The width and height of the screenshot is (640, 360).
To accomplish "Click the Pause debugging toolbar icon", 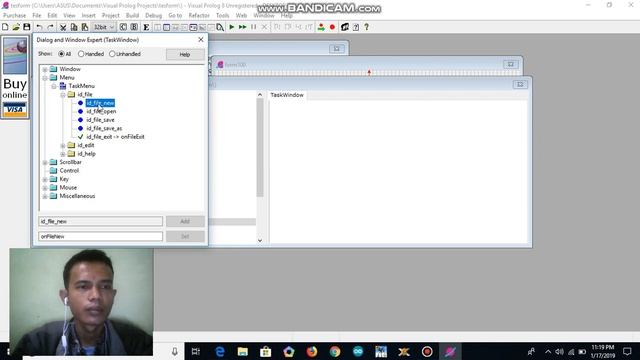I will [x=253, y=27].
